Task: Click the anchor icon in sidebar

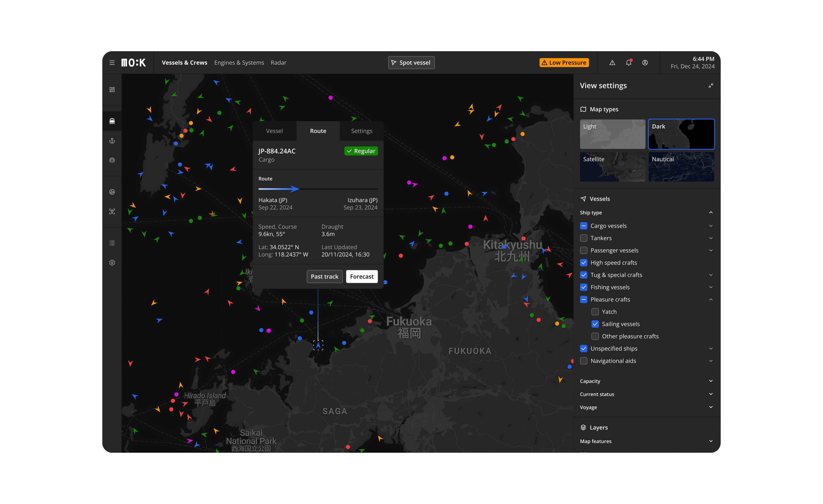Action: pyautogui.click(x=112, y=141)
